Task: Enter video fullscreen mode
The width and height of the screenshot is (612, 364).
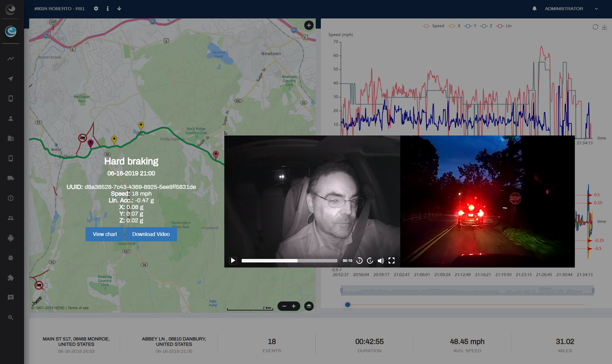Action: click(391, 261)
